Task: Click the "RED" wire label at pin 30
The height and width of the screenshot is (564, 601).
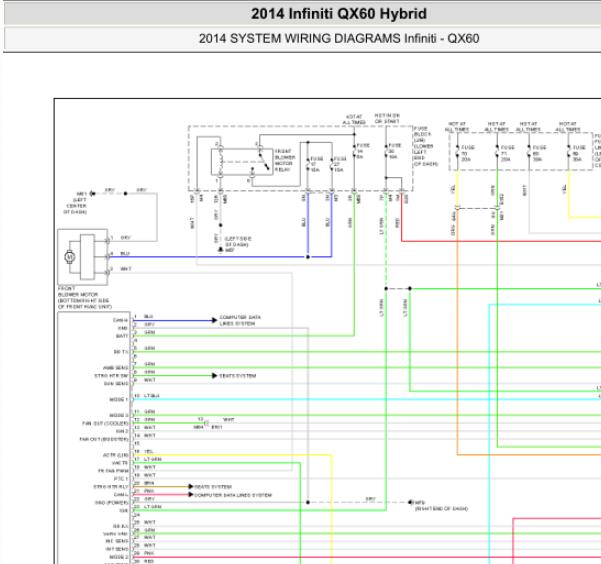Action: coord(149,561)
